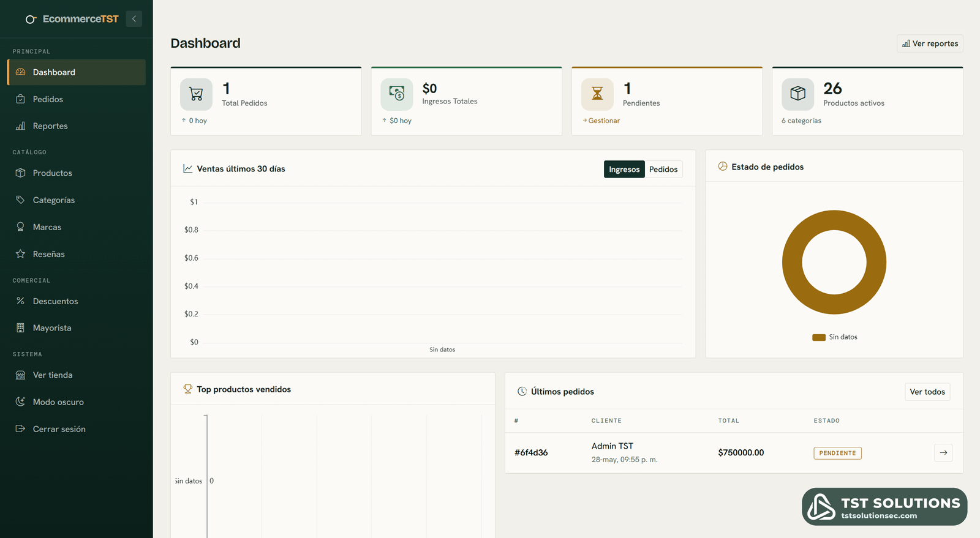The image size is (980, 538).
Task: Click the $750000.00 total value
Action: click(741, 453)
